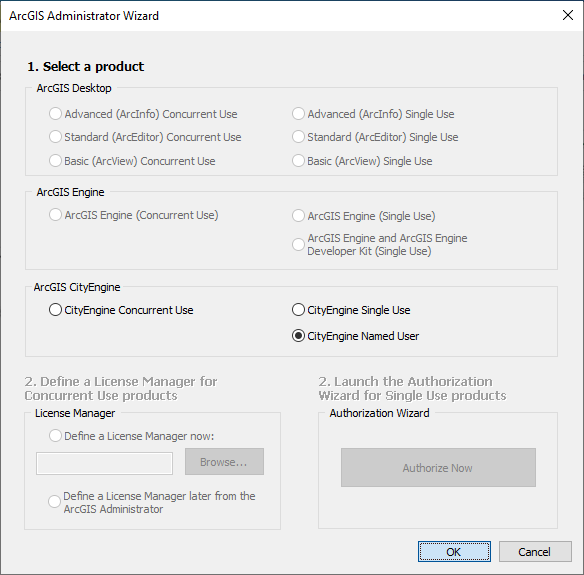Confirm the dialog with OK
This screenshot has width=584, height=575.
coord(454,552)
